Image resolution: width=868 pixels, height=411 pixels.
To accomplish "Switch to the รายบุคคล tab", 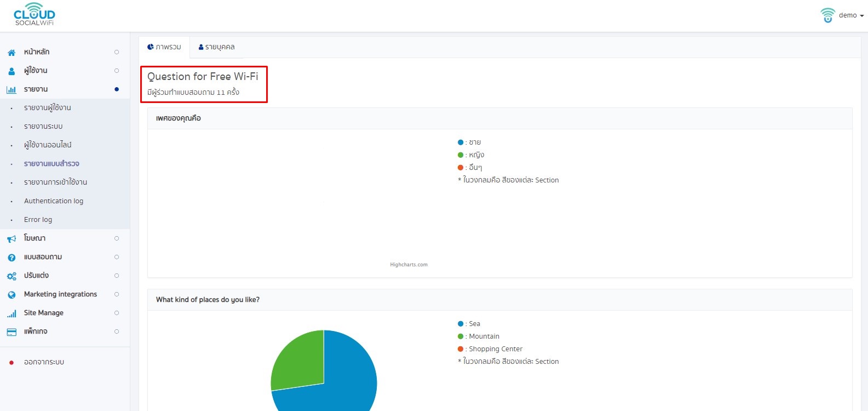I will (x=216, y=47).
